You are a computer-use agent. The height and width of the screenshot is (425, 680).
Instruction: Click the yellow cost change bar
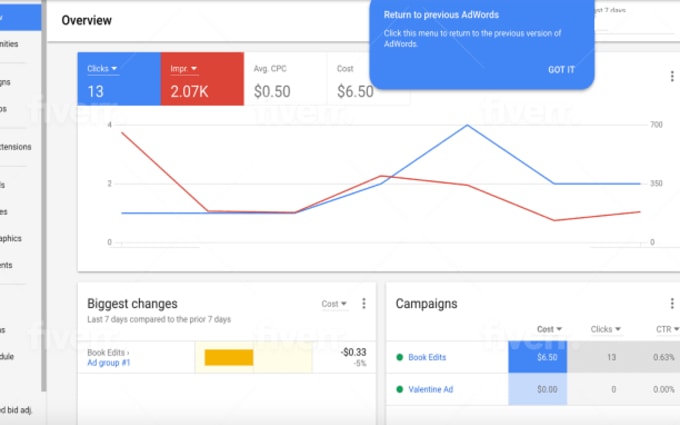(x=229, y=357)
